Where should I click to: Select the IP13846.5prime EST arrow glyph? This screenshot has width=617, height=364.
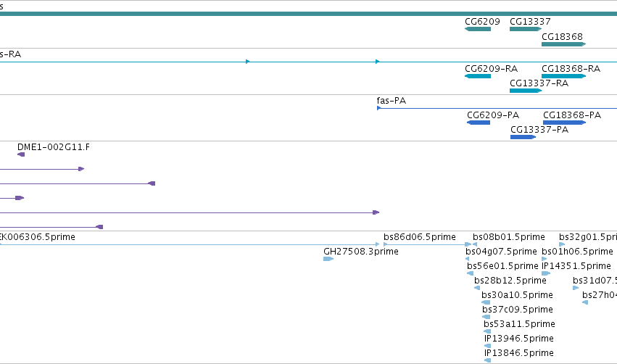(x=487, y=360)
